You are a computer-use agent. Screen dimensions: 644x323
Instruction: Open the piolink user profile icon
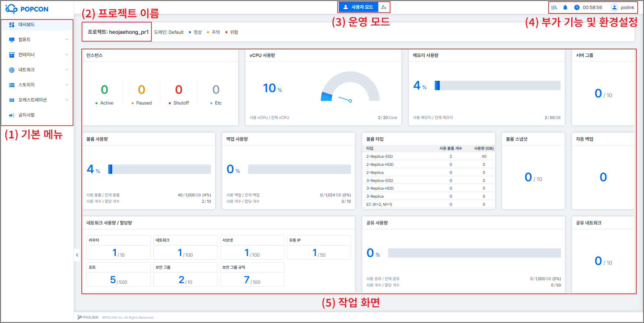(x=614, y=7)
